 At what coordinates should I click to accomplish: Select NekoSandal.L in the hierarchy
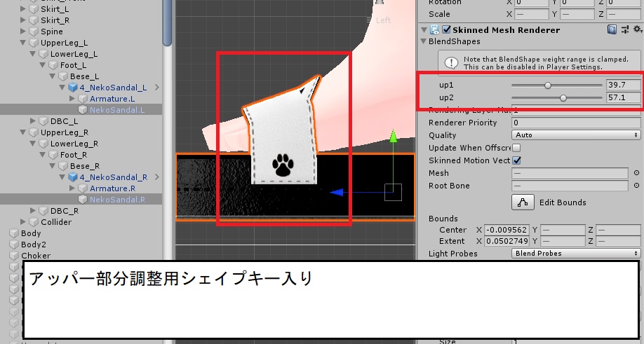pyautogui.click(x=117, y=110)
